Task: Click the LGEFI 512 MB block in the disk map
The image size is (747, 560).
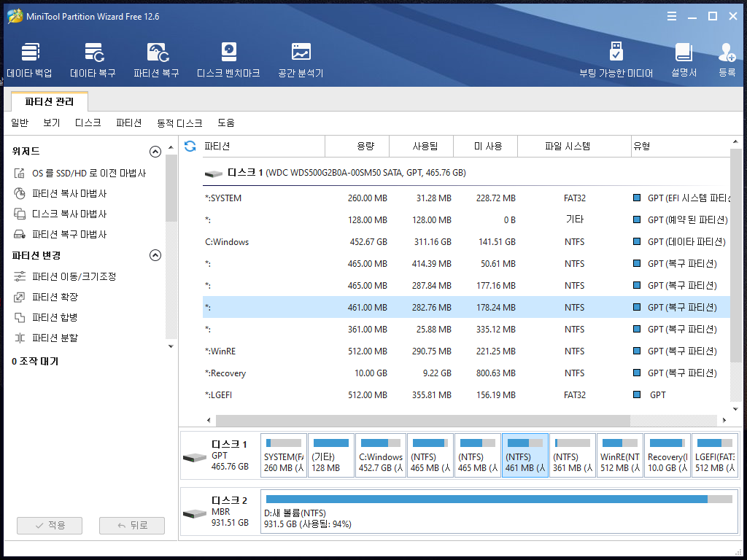Action: click(715, 456)
